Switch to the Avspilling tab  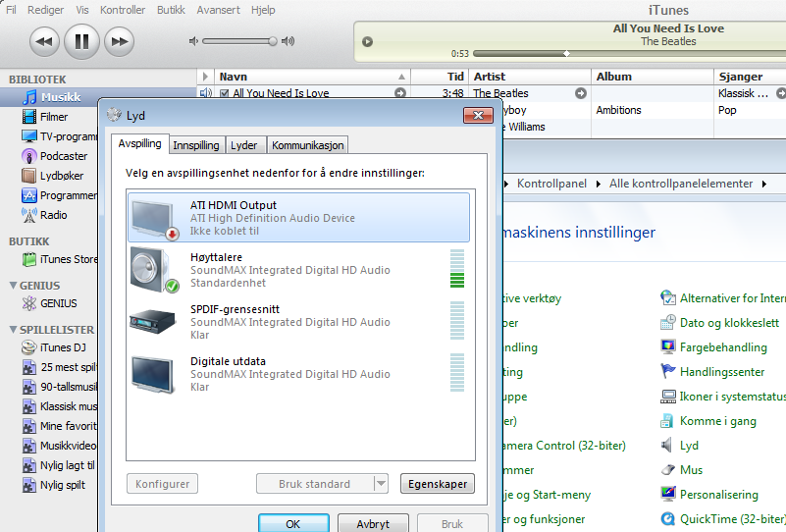click(x=140, y=144)
